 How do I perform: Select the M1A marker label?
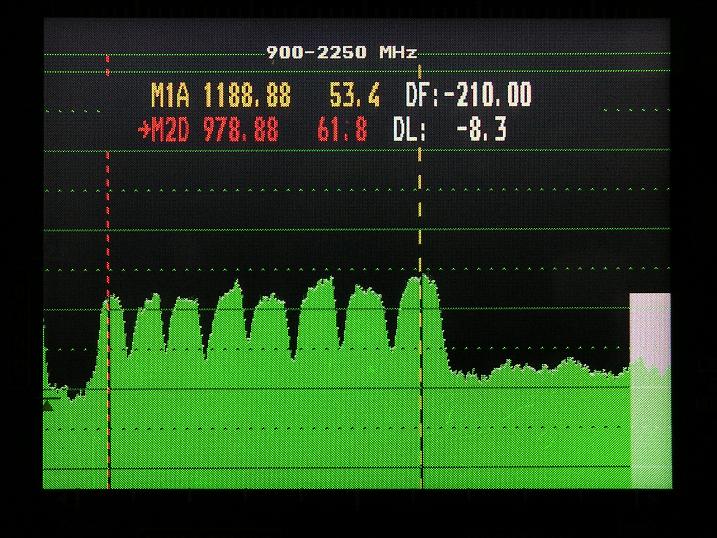tap(173, 96)
